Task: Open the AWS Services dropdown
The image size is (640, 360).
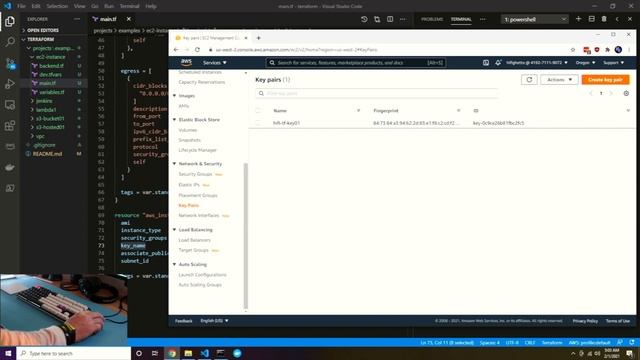Action: point(215,63)
